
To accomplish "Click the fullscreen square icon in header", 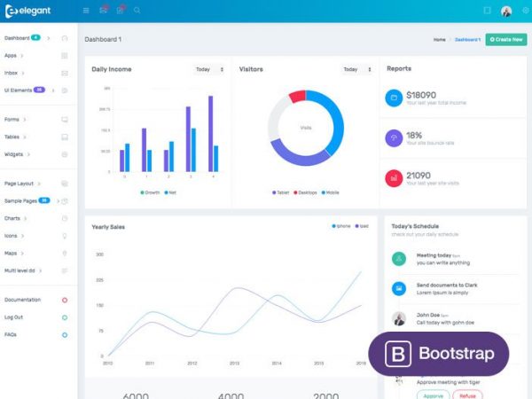I will [x=487, y=11].
